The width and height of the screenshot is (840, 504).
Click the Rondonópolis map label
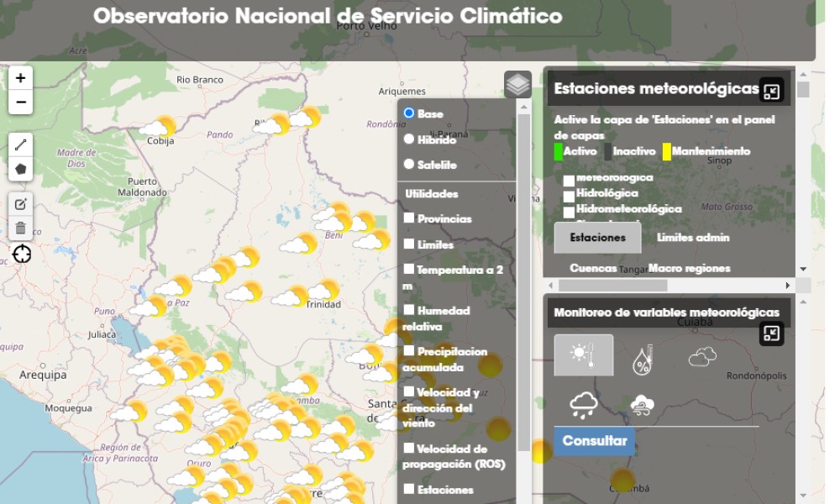point(757,376)
